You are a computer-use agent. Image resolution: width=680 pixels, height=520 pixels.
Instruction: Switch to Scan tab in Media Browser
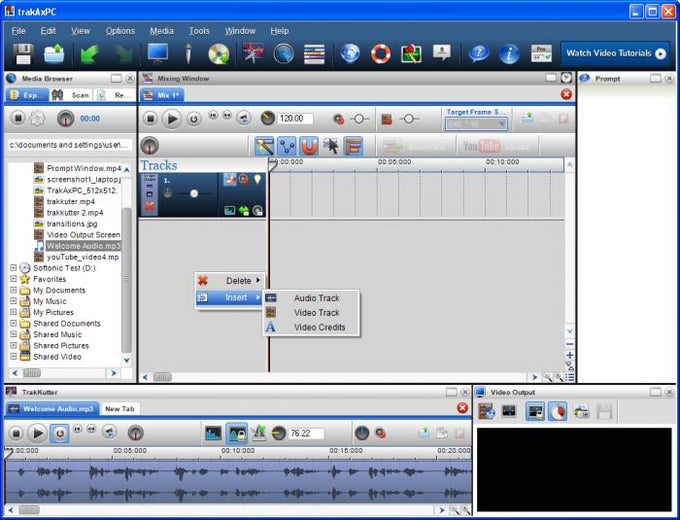coord(71,95)
